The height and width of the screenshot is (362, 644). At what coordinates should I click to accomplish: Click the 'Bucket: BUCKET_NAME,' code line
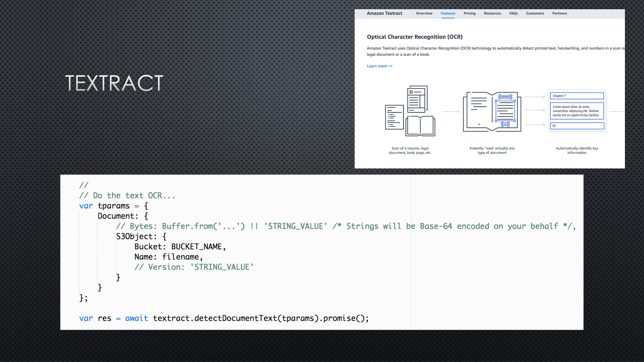[180, 247]
